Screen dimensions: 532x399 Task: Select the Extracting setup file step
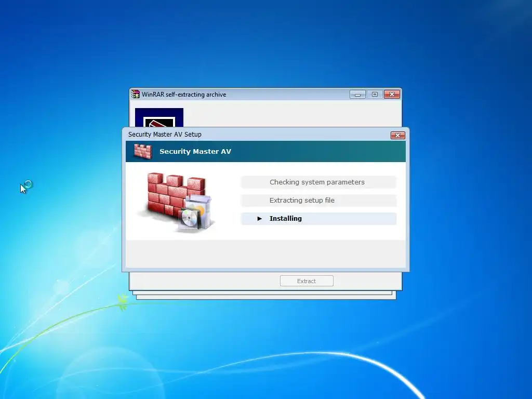tap(318, 200)
